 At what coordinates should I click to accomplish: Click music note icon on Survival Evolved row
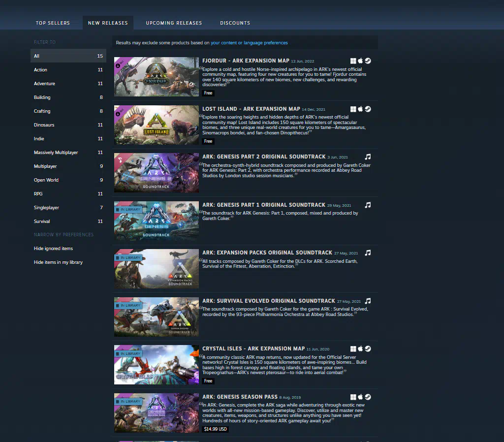pos(368,301)
